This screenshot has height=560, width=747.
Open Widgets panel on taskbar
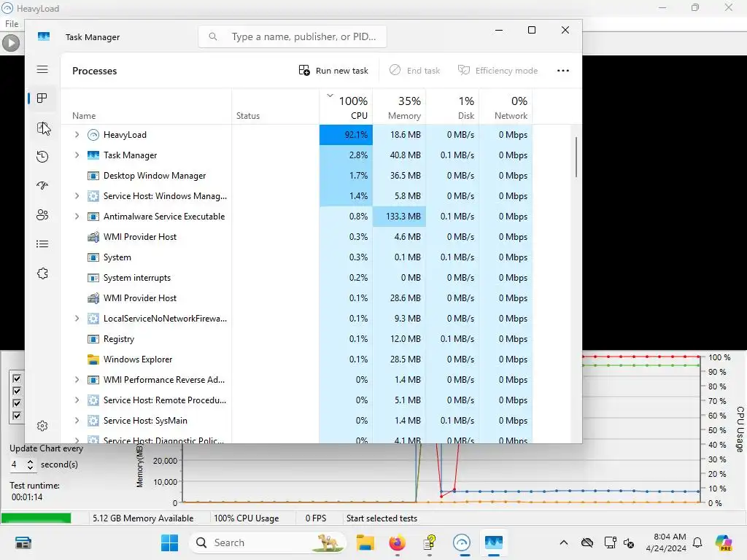[23, 542]
